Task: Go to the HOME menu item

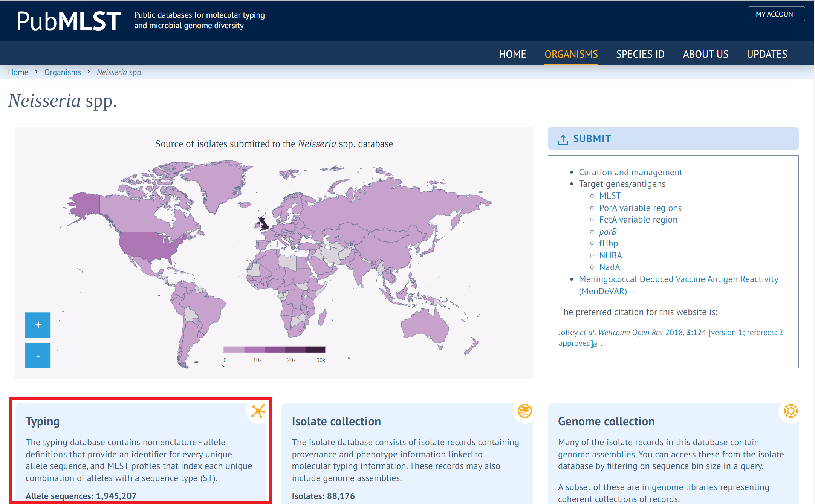Action: 512,54
